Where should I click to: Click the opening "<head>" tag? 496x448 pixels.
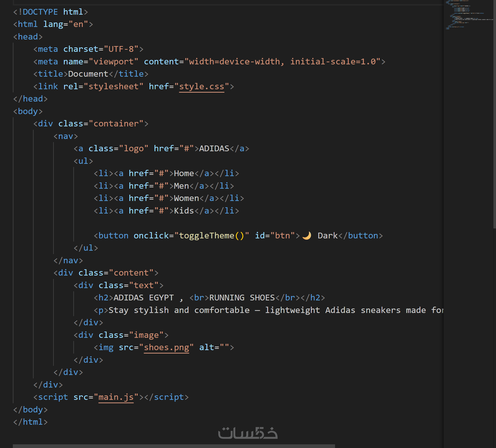(28, 37)
